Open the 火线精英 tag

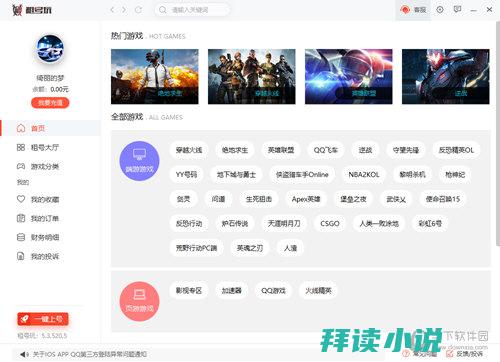(x=319, y=291)
